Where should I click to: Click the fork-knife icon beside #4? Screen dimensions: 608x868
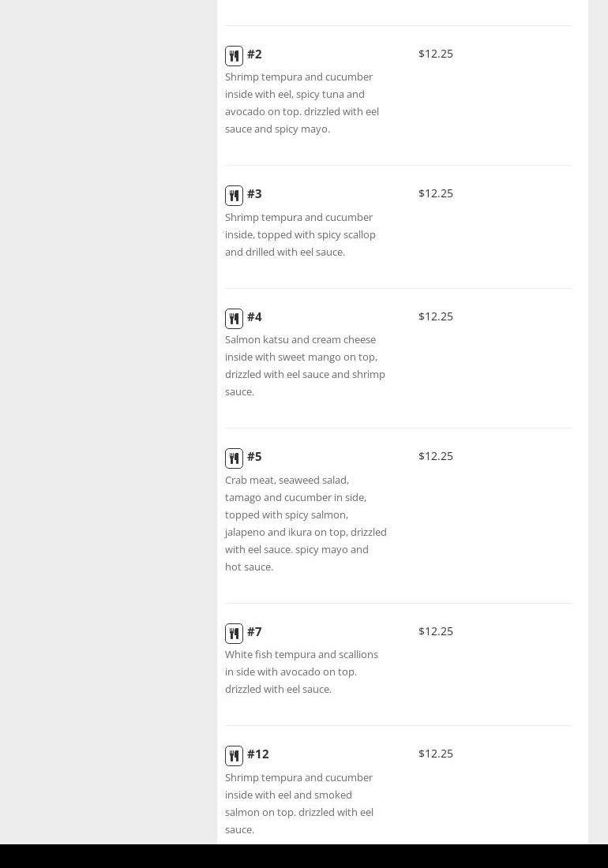pyautogui.click(x=234, y=319)
